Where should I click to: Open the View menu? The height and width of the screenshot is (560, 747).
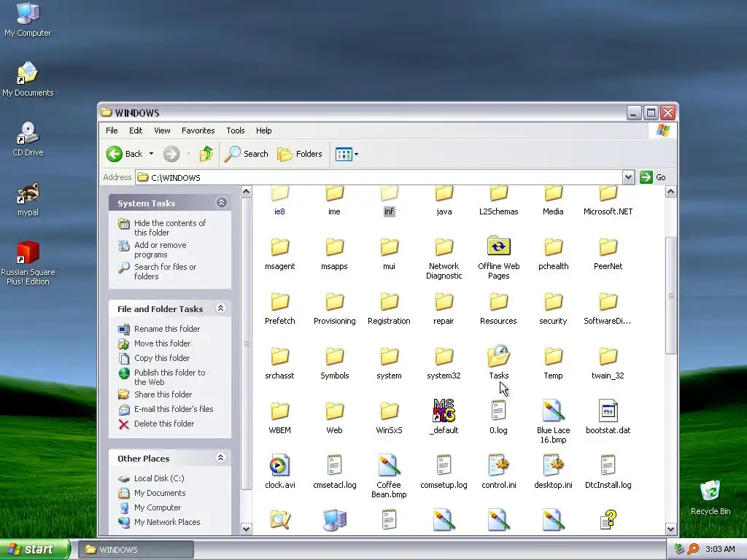tap(162, 131)
